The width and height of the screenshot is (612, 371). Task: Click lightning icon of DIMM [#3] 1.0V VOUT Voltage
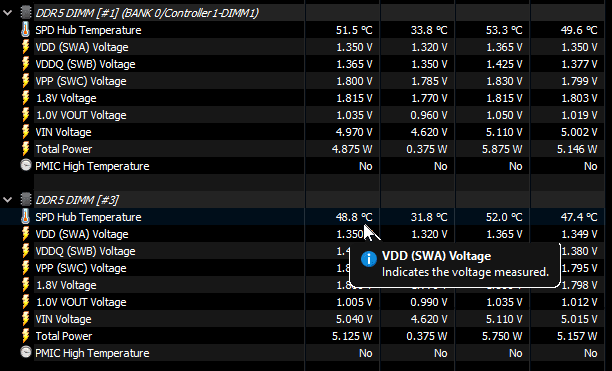[x=25, y=302]
